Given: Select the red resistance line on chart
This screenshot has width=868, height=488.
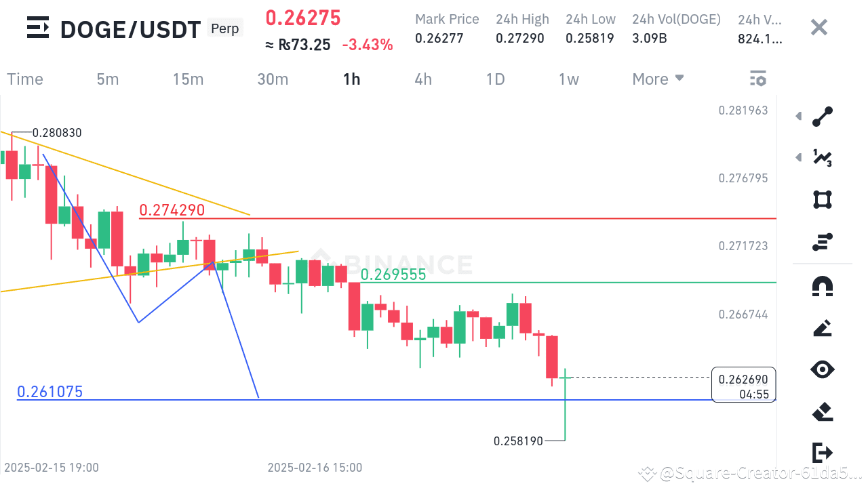Looking at the screenshot, I should coord(475,218).
